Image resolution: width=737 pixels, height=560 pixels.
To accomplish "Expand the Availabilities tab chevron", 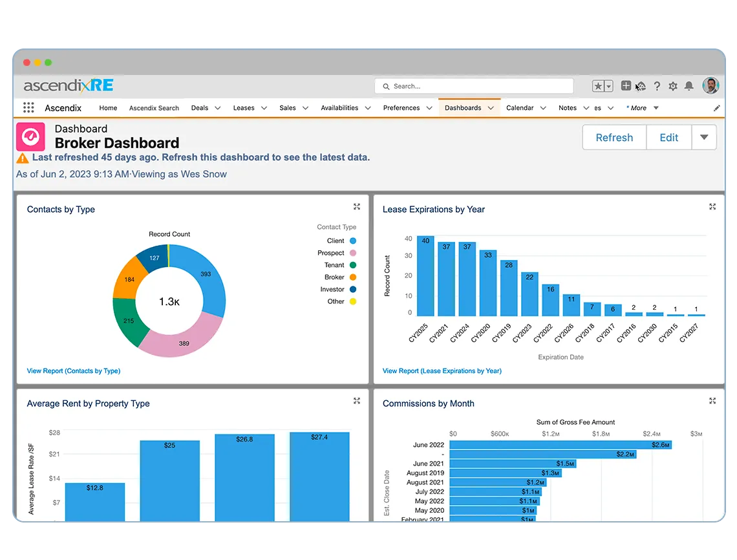I will pyautogui.click(x=368, y=108).
